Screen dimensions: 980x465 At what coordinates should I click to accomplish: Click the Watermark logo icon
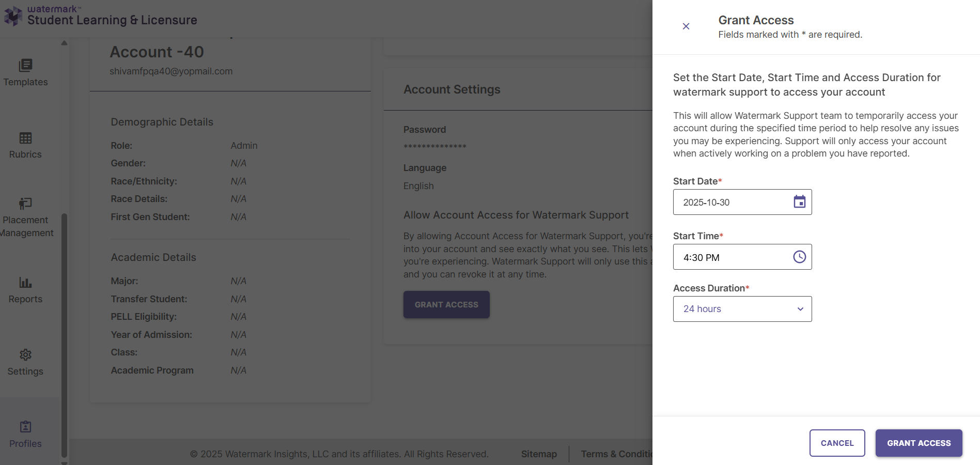click(x=13, y=16)
